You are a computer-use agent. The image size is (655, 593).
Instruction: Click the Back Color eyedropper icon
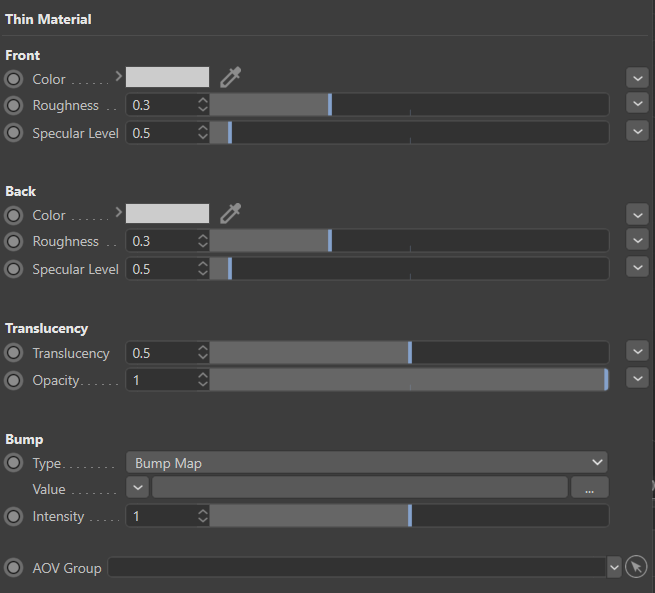231,213
